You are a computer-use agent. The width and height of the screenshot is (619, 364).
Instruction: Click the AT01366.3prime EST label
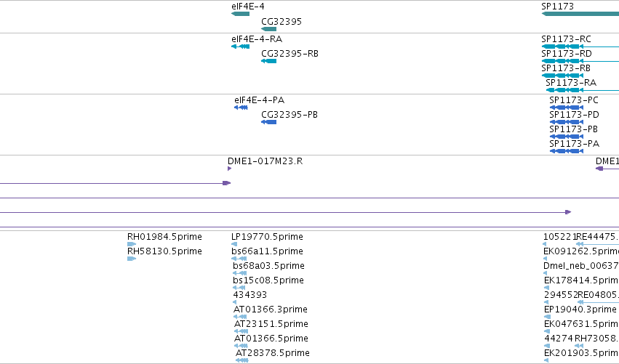[x=271, y=310]
